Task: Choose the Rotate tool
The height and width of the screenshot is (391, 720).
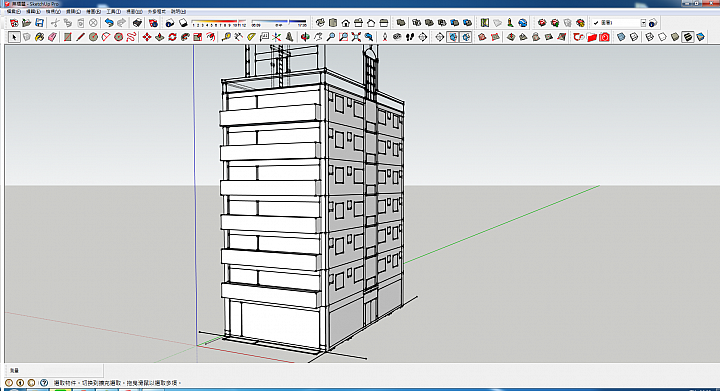Action: [x=173, y=37]
